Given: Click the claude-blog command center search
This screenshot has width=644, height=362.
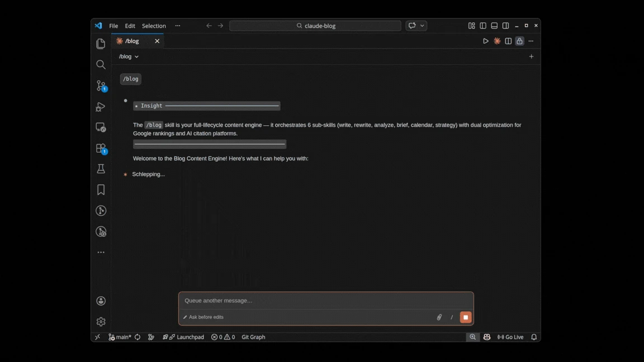Looking at the screenshot, I should [x=315, y=26].
